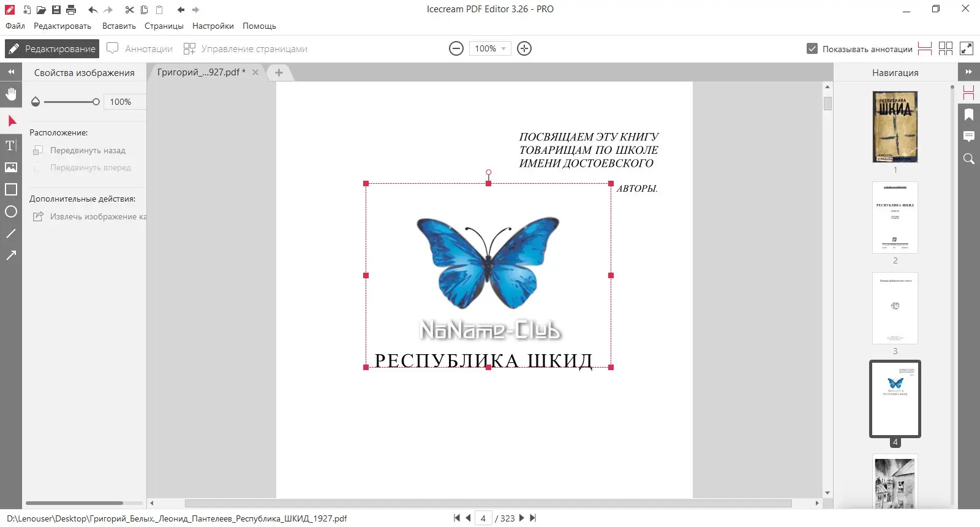Undo the last action
The width and height of the screenshot is (980, 527).
(93, 10)
